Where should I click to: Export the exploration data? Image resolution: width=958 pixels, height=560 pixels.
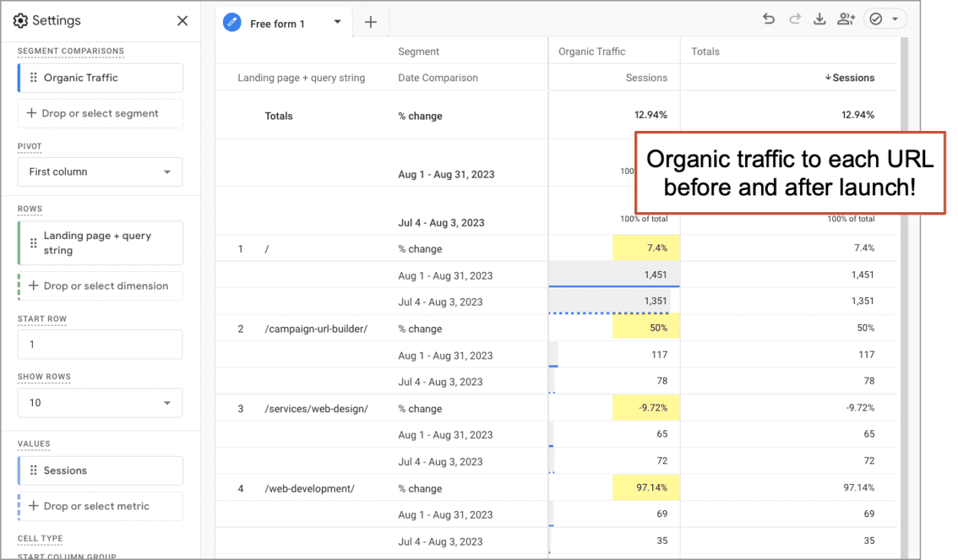tap(819, 19)
